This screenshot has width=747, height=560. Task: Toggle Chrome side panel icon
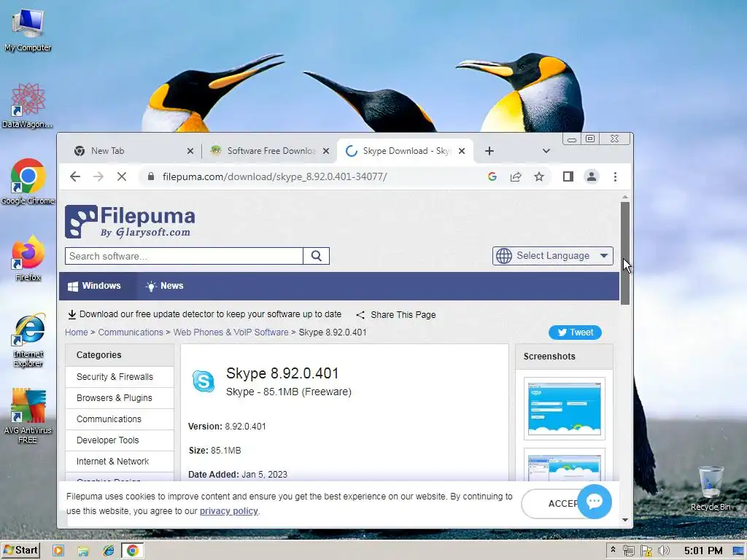[568, 176]
